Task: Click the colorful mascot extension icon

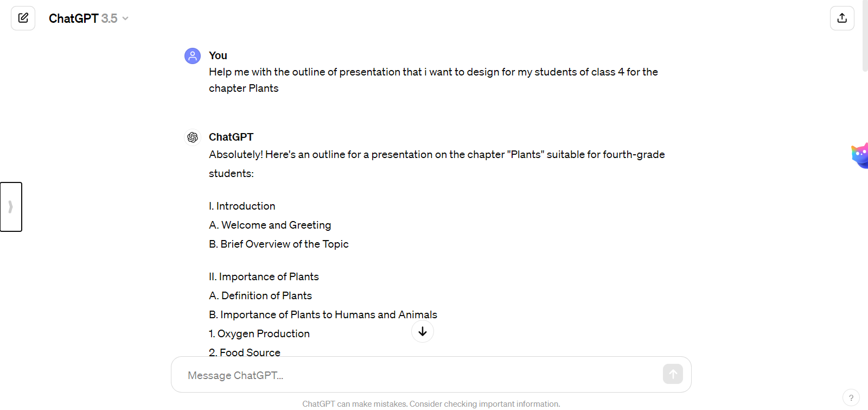Action: tap(860, 156)
